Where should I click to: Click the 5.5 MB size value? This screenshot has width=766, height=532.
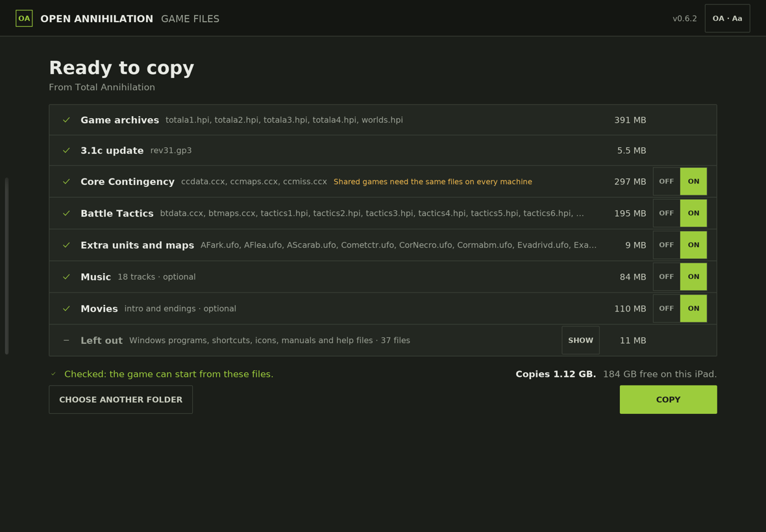click(632, 151)
